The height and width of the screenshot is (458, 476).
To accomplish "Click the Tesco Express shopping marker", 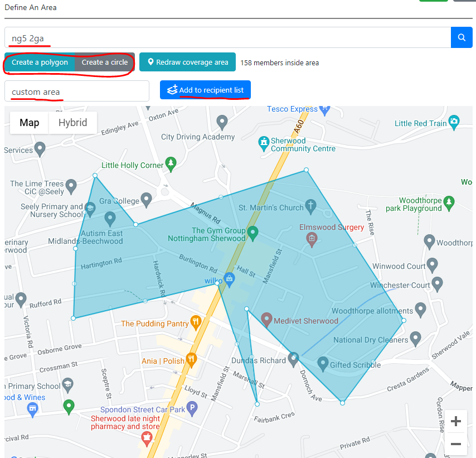I will click(324, 108).
